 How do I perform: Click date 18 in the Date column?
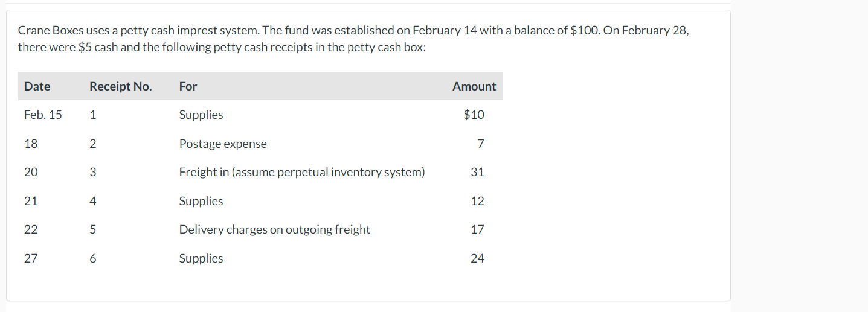pyautogui.click(x=31, y=144)
